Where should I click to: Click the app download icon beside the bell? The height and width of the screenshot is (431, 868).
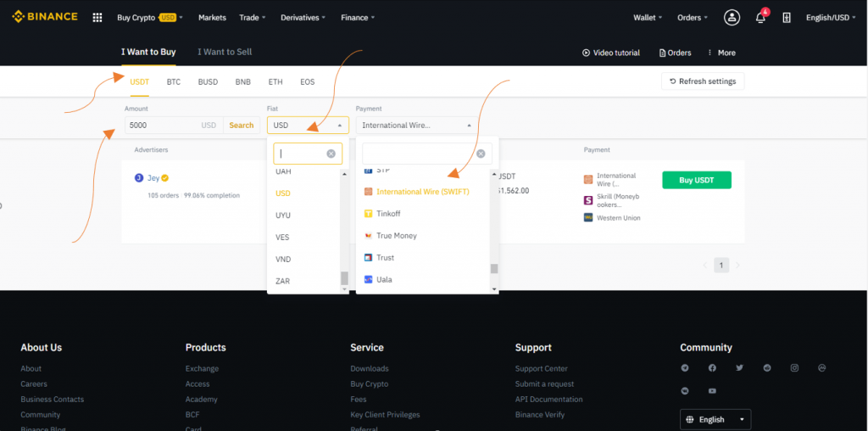(786, 18)
